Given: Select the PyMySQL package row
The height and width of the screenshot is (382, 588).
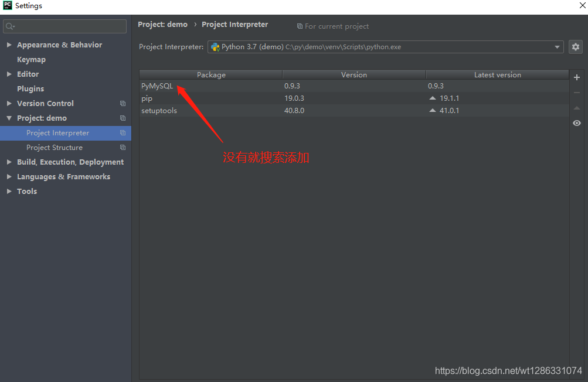Looking at the screenshot, I should tap(354, 86).
